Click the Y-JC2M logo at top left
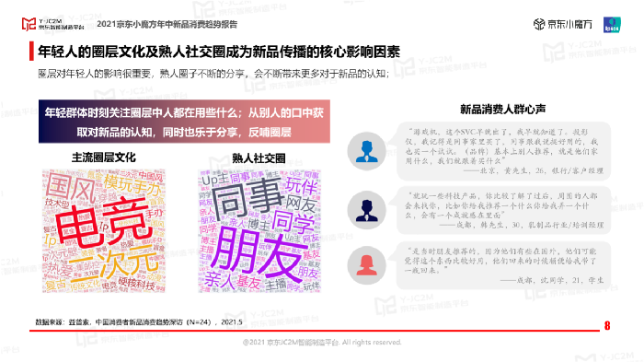The image size is (644, 362). coord(53,24)
